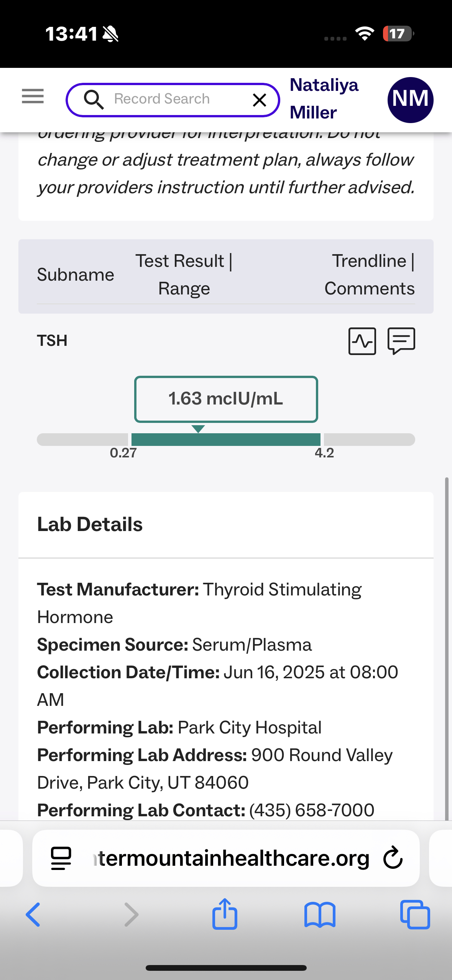
Task: Open Nataliya Miller account name
Action: click(324, 99)
